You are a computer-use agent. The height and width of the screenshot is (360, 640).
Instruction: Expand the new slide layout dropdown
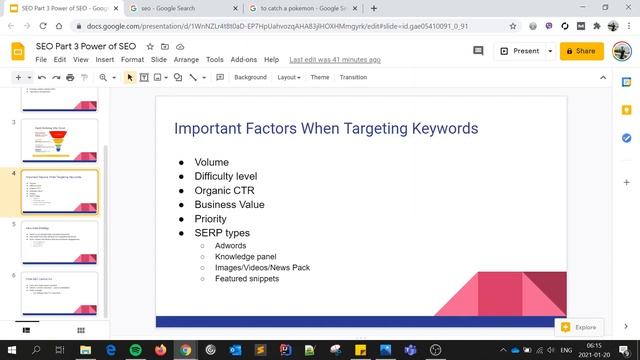point(29,78)
